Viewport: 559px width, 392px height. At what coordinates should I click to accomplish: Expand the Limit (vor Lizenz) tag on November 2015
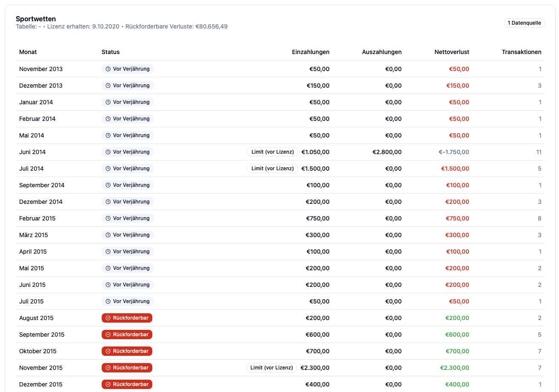point(272,368)
